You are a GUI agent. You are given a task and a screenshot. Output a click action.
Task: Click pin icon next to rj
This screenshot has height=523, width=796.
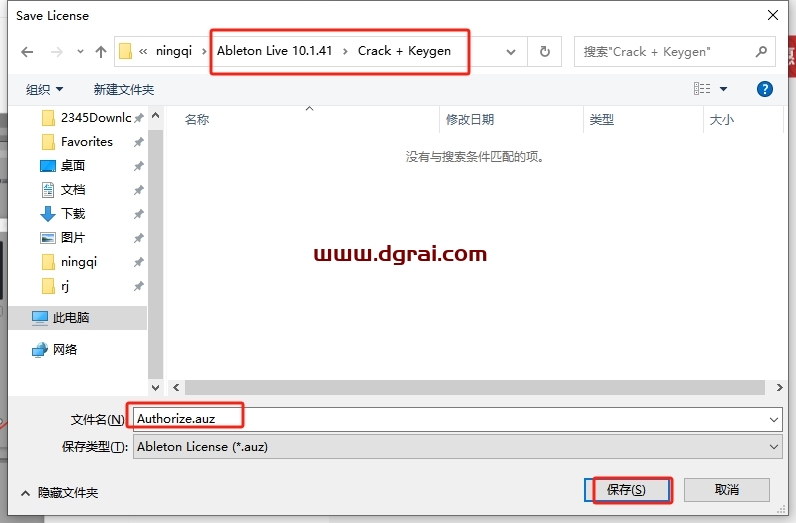coord(139,286)
